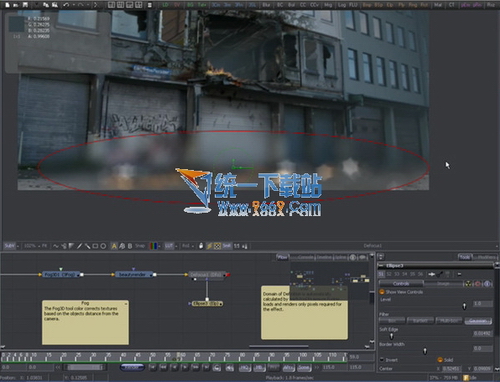Select the Blur tool in toolbar

coord(266,5)
